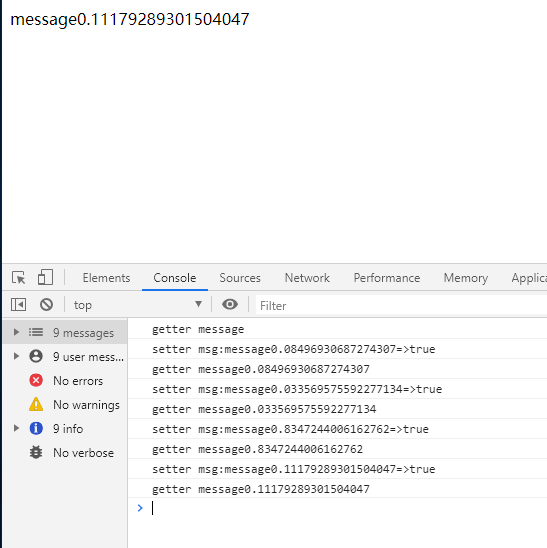Toggle the device toolbar icon
The image size is (547, 548).
click(45, 277)
